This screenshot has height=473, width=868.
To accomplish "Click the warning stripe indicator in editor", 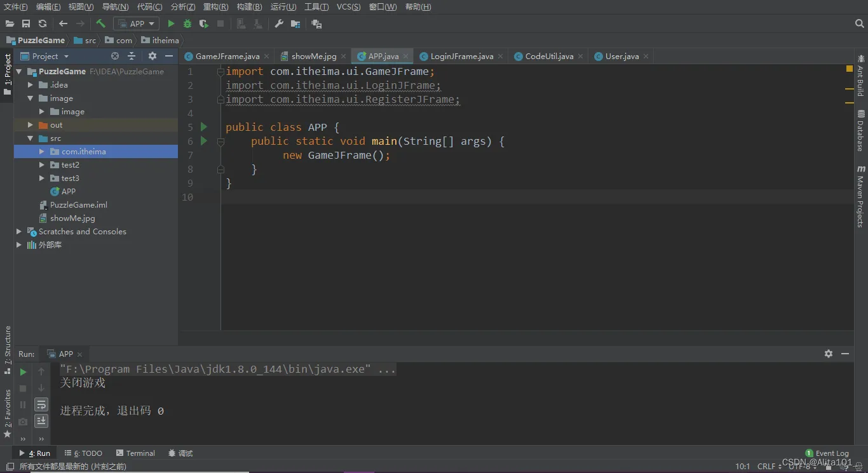I will click(850, 69).
